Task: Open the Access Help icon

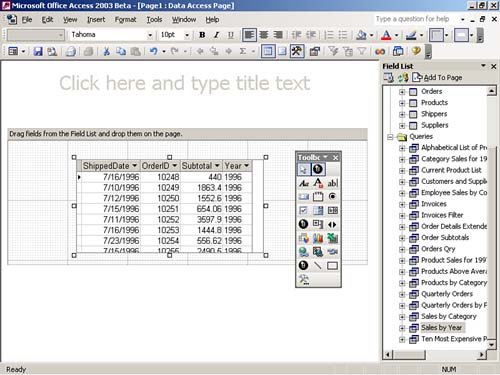Action: coord(416,51)
